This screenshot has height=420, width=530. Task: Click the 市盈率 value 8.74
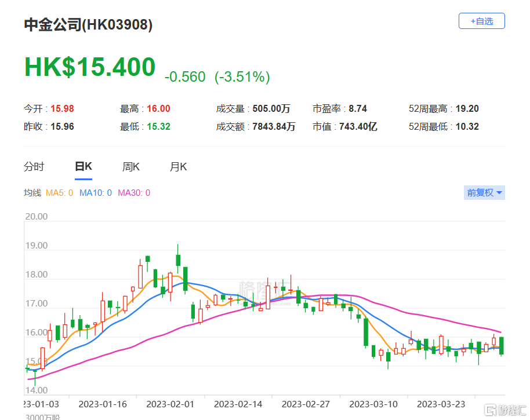coord(358,109)
